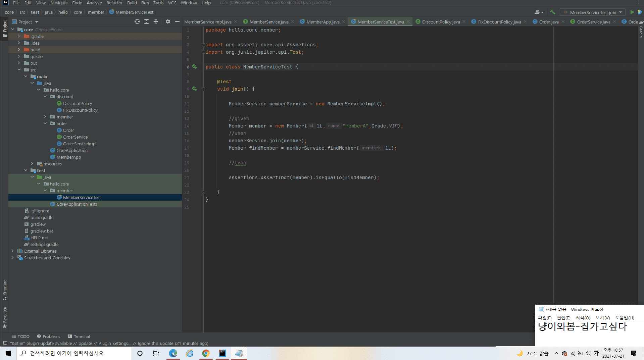Open the Gradle tool window on right
The image size is (644, 360).
tap(641, 30)
